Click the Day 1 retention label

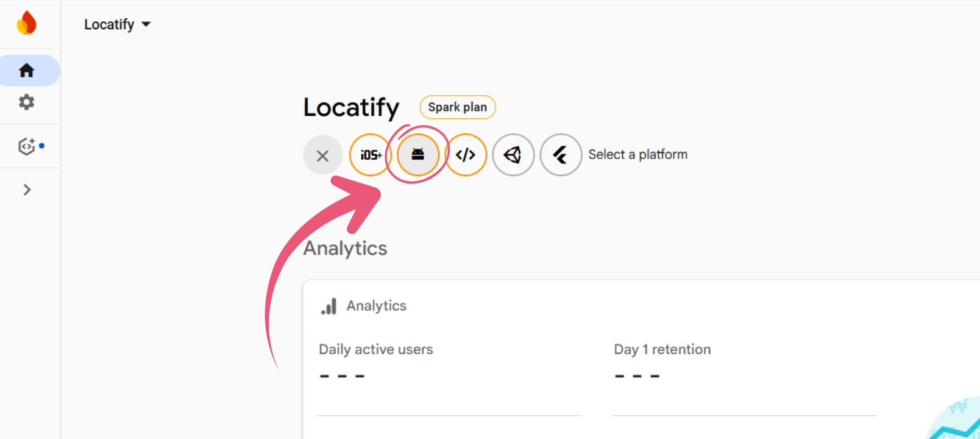662,349
